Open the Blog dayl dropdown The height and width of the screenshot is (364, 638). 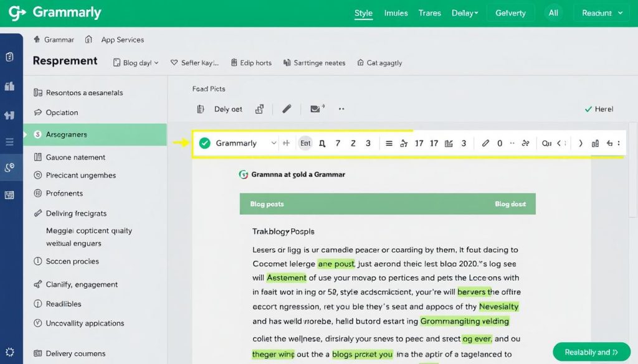[135, 62]
